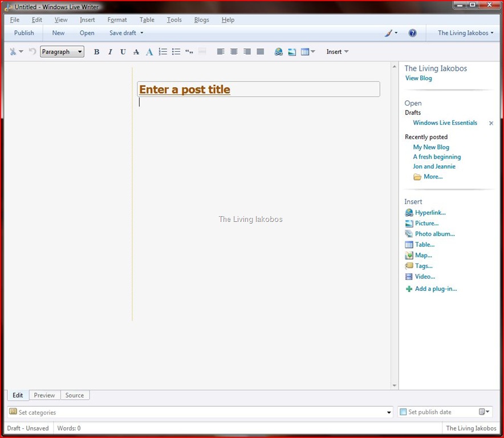Screen dimensions: 504x438
Task: Open The Living Iakobos blog selector
Action: tap(465, 33)
